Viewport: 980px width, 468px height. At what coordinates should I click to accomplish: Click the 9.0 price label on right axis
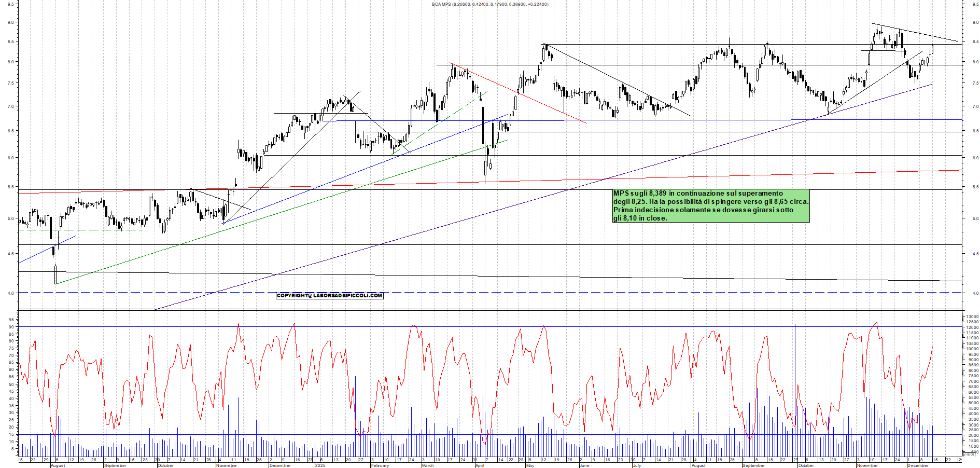[x=975, y=23]
